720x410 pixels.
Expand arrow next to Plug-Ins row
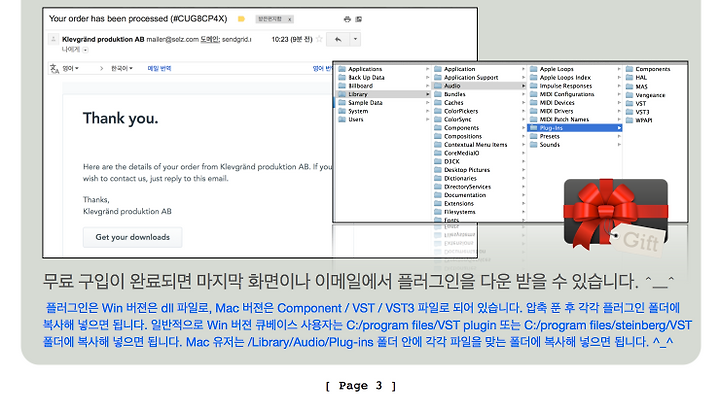point(619,128)
